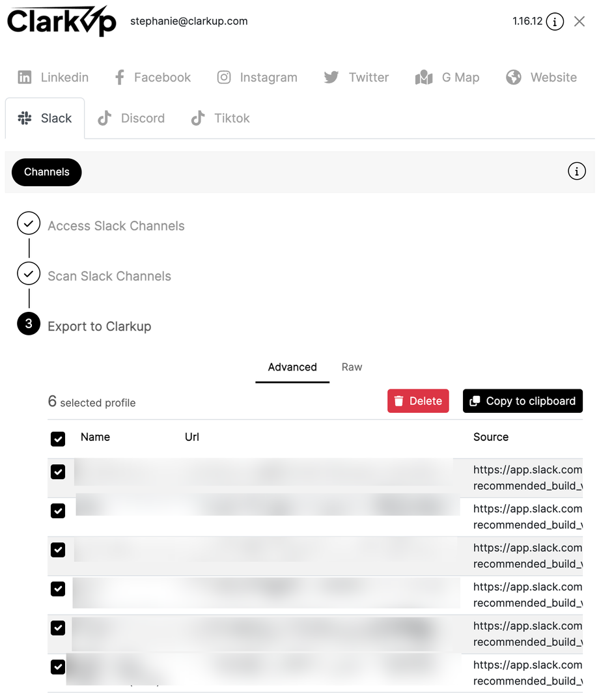Click the Access Slack Channels checkmark circle
Screen dimensions: 599x700
click(29, 223)
